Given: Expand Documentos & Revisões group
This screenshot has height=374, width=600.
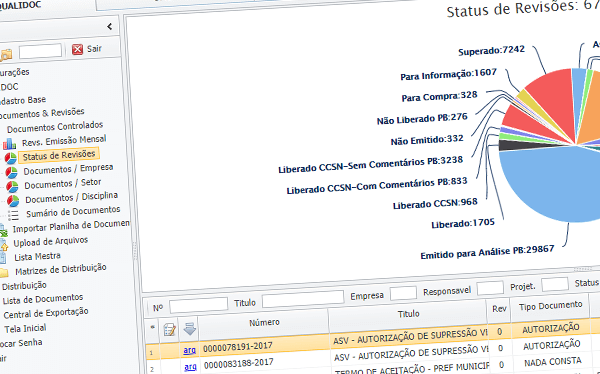Looking at the screenshot, I should click(x=41, y=113).
